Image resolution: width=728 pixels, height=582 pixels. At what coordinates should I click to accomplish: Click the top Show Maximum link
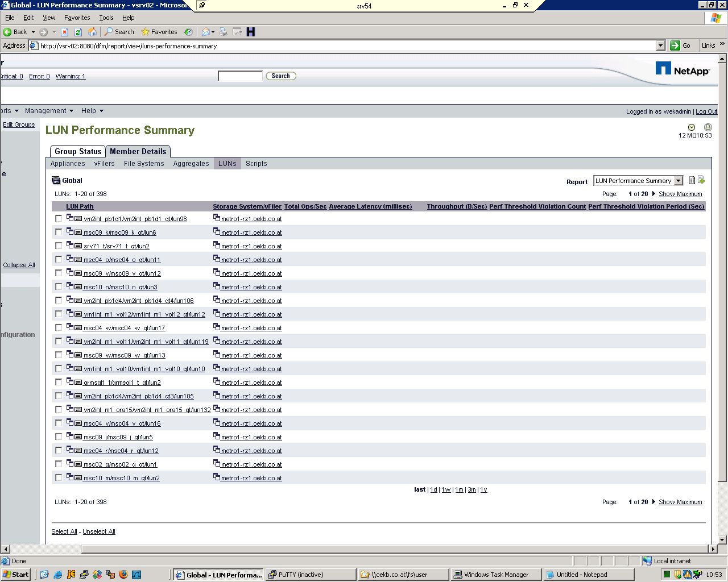(680, 194)
